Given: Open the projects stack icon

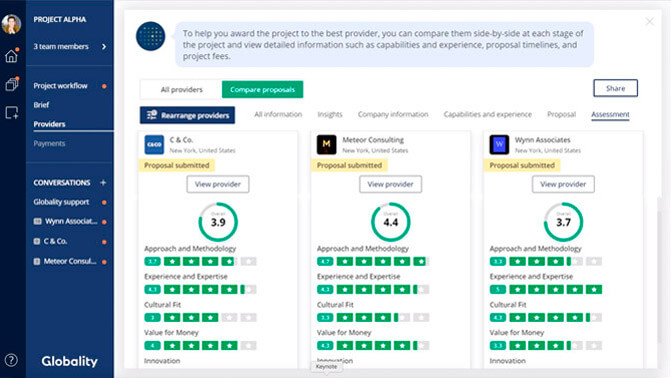Looking at the screenshot, I should (12, 84).
